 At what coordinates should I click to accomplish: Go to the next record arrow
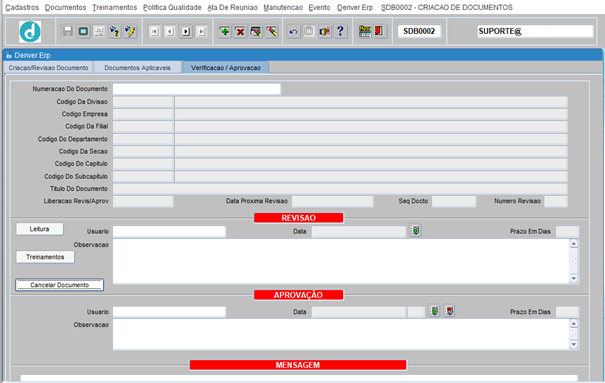pos(186,31)
